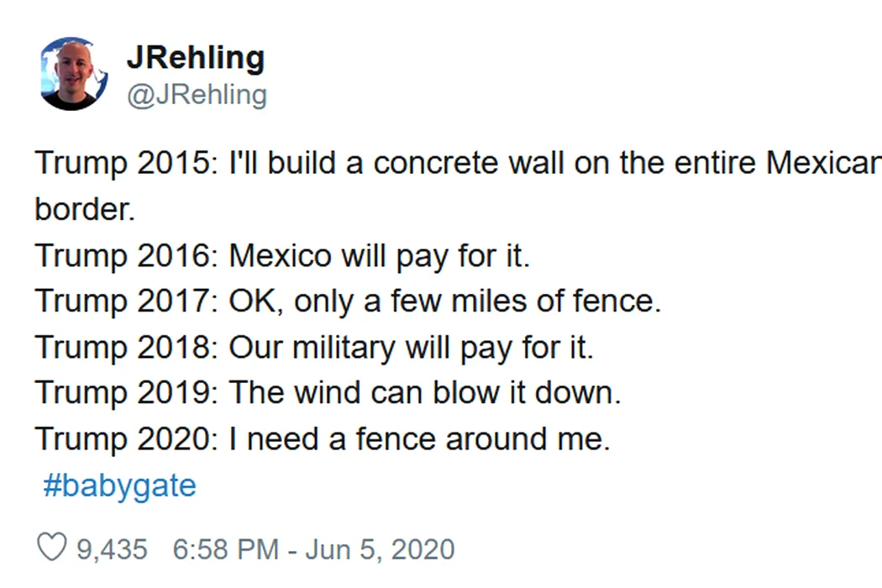Viewport: 882px width, 588px height.
Task: Click the 'I need a fence around me' line
Action: tap(323, 438)
